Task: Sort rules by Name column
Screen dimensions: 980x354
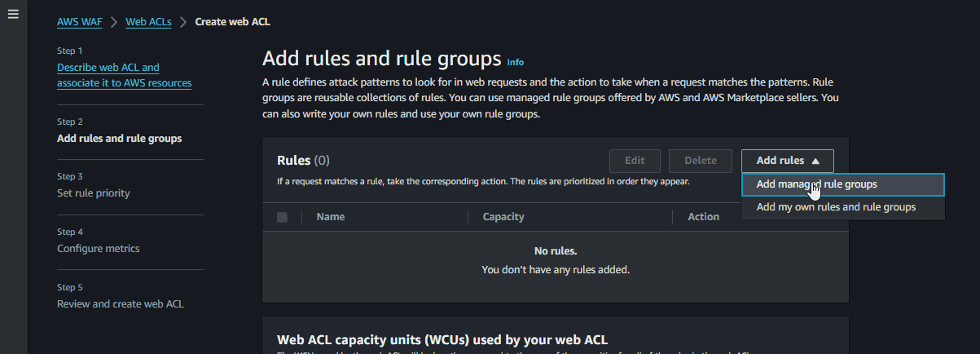Action: tap(331, 217)
